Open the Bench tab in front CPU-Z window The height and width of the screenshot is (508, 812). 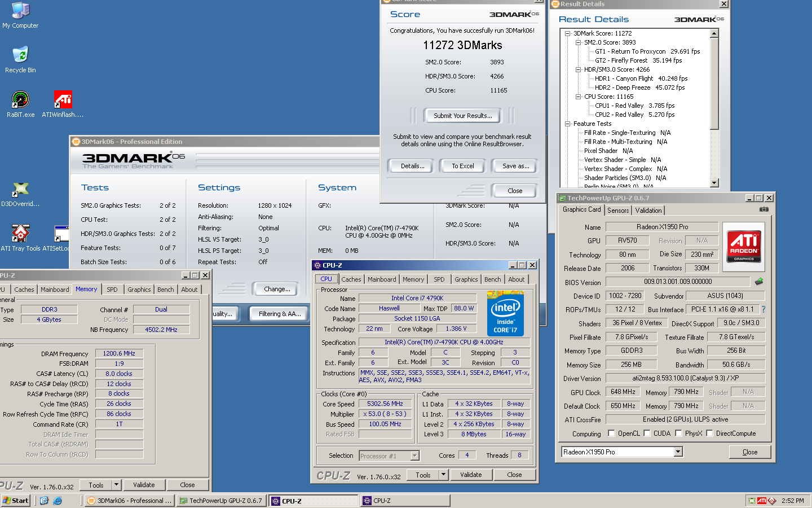(x=492, y=279)
